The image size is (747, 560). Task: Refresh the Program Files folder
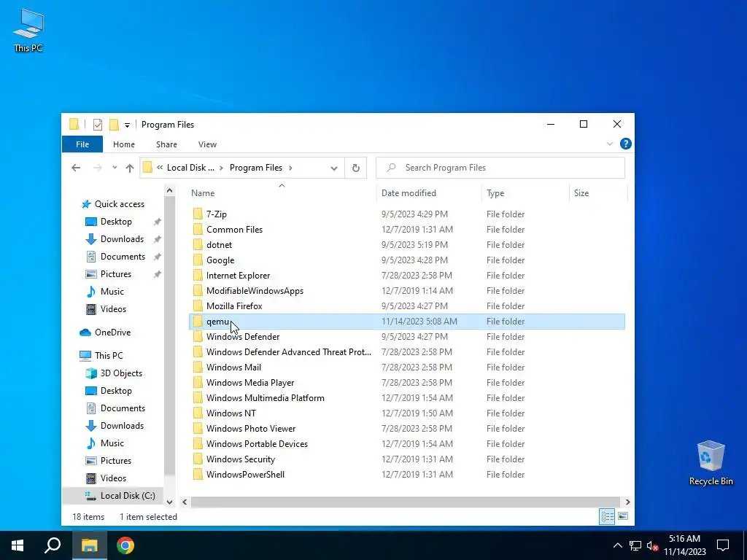355,168
